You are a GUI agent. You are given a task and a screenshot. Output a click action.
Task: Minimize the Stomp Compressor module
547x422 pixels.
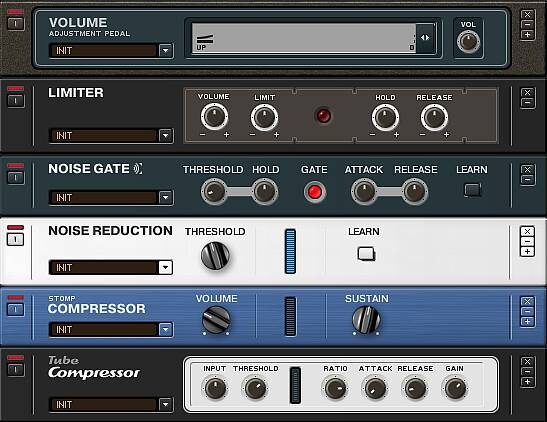(x=527, y=311)
